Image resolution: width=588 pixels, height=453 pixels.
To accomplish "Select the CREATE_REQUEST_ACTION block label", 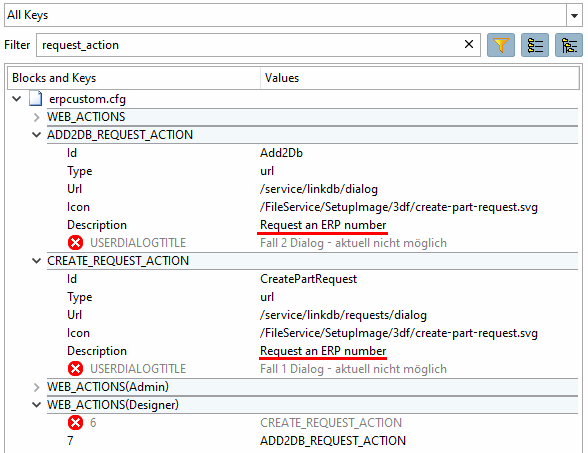I will 118,261.
